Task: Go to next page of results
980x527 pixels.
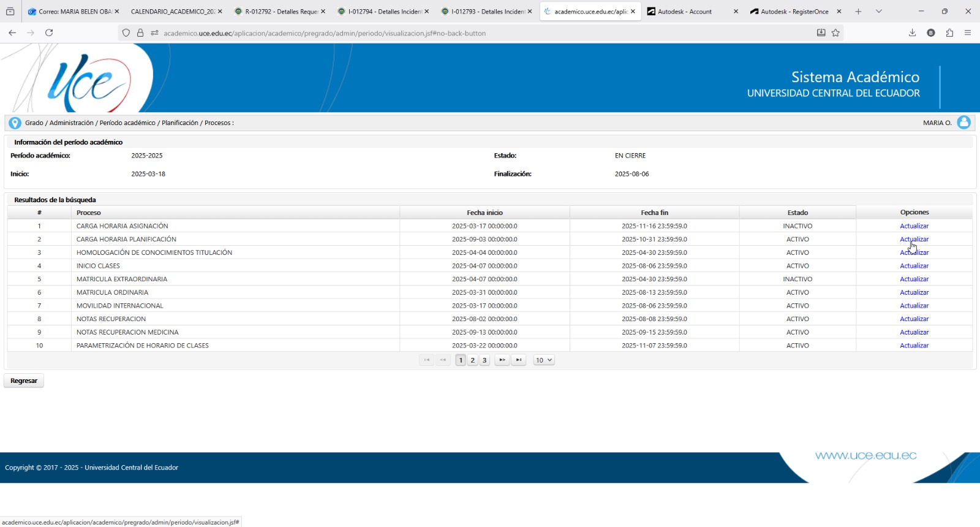Action: pos(502,360)
